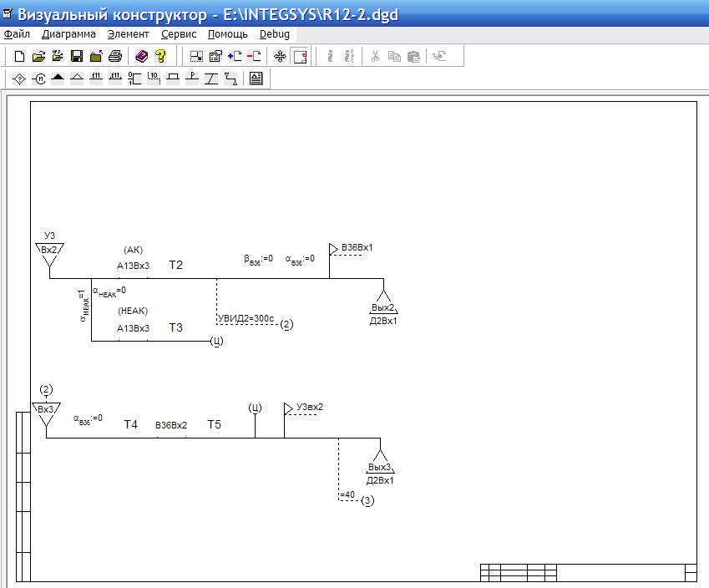The width and height of the screenshot is (709, 588).
Task: Click the Print icon
Action: click(x=115, y=57)
